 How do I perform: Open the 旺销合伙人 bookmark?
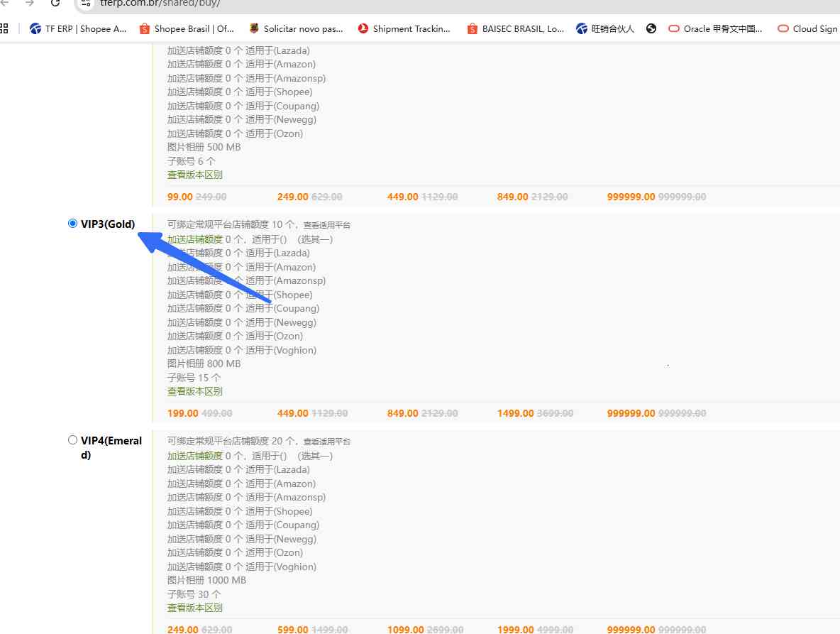pos(605,29)
